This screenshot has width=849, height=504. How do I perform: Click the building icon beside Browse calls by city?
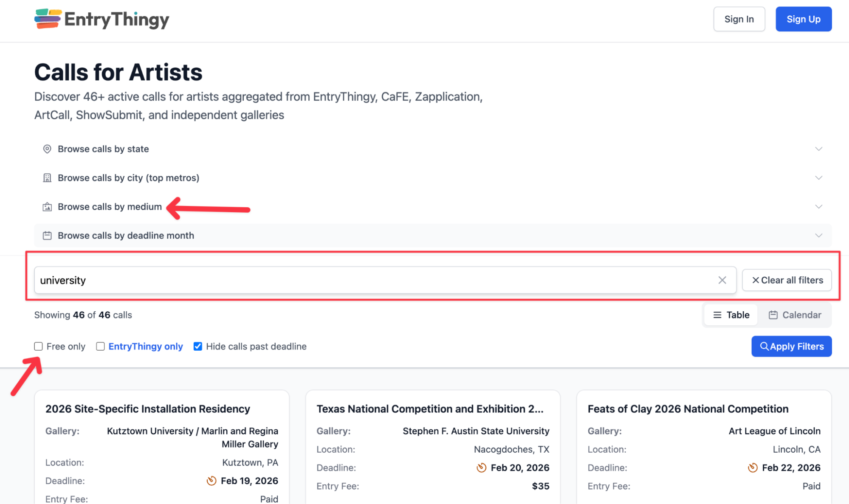[47, 178]
